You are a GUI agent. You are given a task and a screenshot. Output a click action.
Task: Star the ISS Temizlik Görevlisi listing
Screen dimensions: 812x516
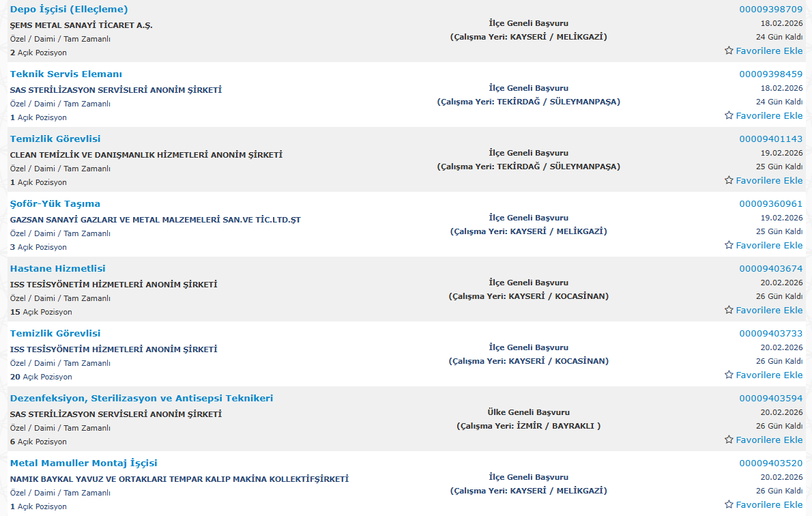click(x=729, y=375)
